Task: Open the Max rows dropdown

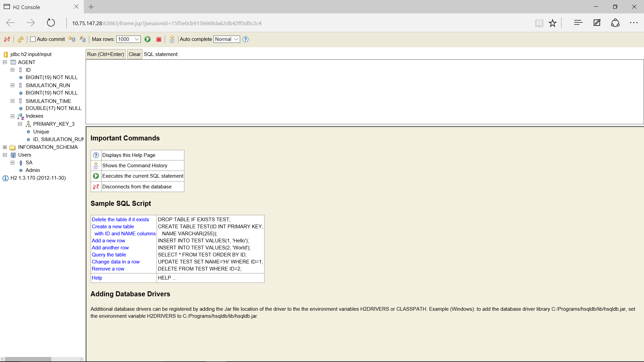Action: click(128, 39)
